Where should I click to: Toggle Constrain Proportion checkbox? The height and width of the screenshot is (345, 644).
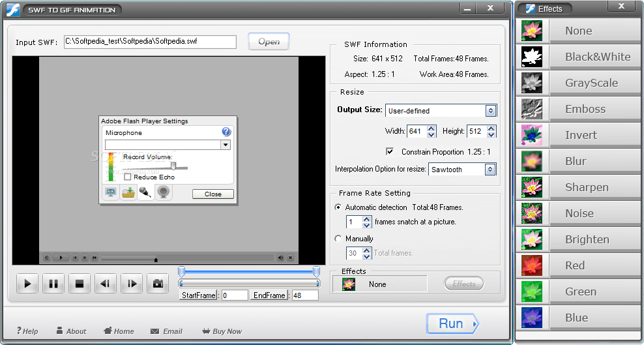coord(390,151)
